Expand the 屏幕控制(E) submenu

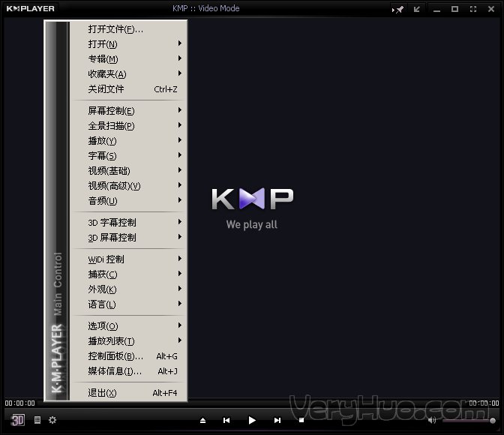(128, 111)
